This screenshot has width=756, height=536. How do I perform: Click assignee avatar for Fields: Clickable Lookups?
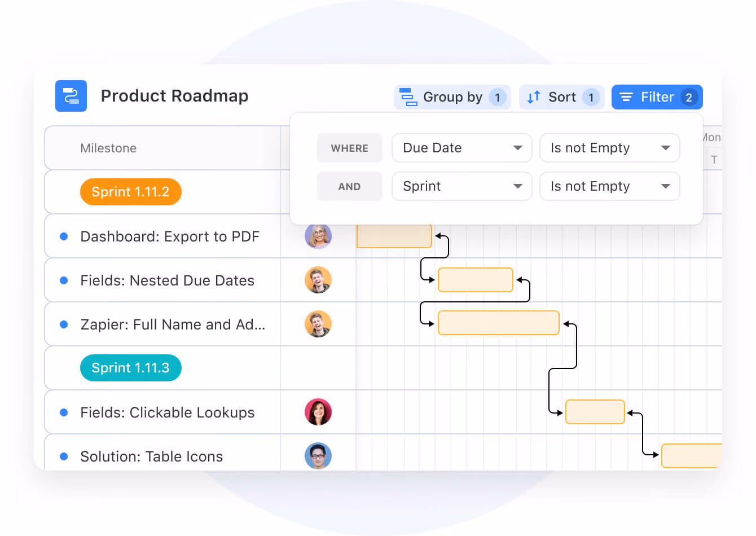318,412
